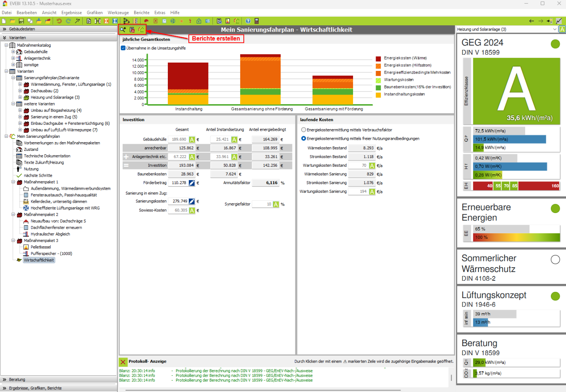Click the save diskette icon in toolbar
Screen dimensions: 566x392
[x=21, y=21]
